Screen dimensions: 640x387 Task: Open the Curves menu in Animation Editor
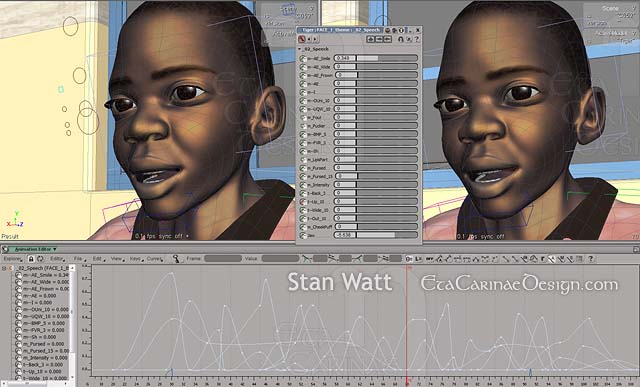tap(155, 259)
